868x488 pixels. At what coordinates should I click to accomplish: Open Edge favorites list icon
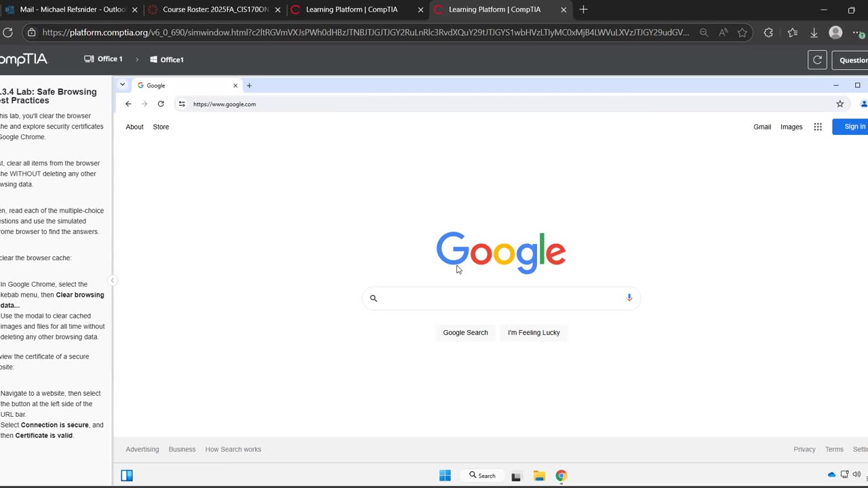pos(793,32)
